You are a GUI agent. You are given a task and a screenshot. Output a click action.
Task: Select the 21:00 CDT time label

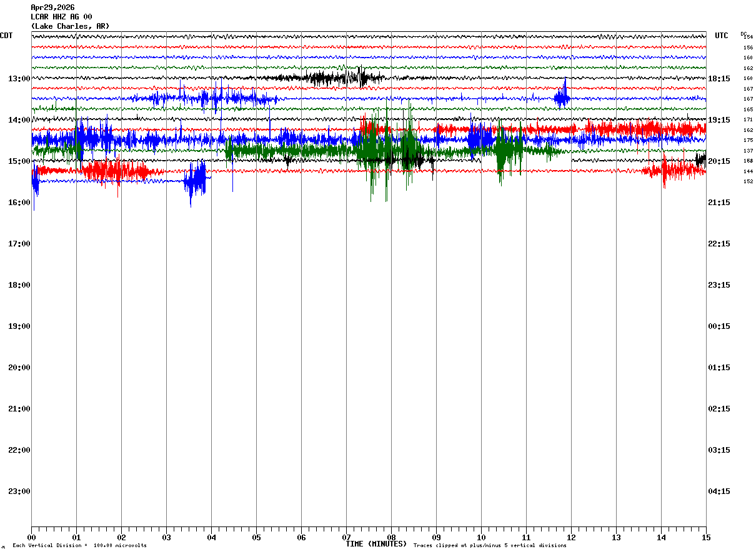[19, 409]
